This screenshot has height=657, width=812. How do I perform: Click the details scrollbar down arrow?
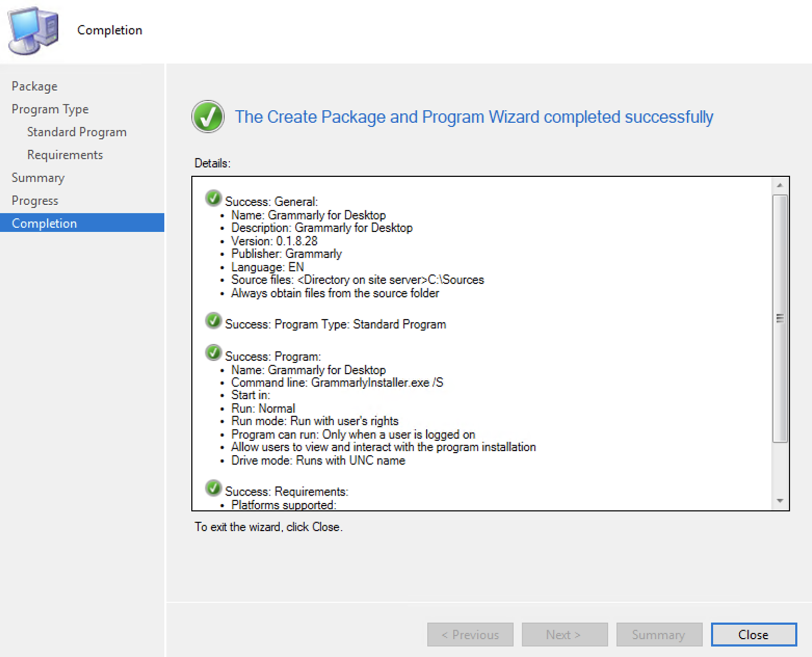pyautogui.click(x=780, y=501)
